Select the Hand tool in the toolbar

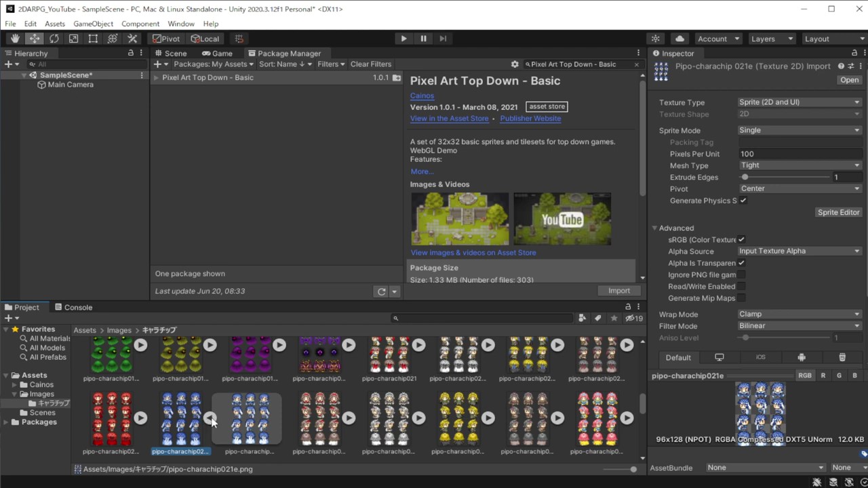(15, 39)
